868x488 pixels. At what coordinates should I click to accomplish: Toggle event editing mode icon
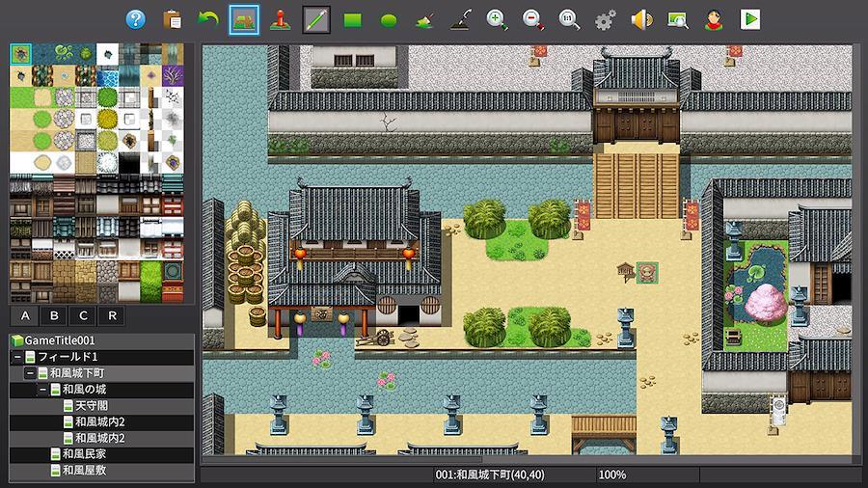[280, 19]
